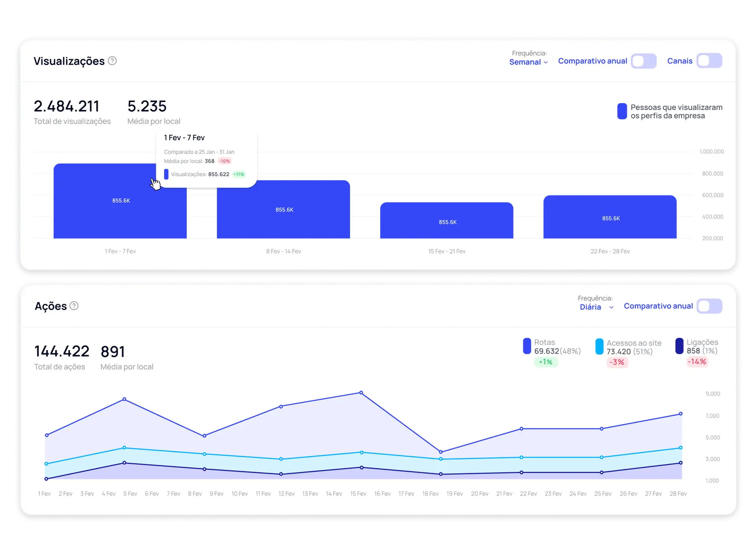Image resolution: width=756 pixels, height=555 pixels.
Task: Click the -14% Ligações change badge
Action: click(697, 362)
